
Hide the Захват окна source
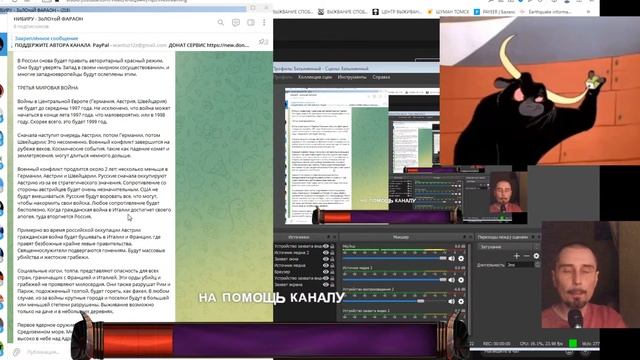tap(326, 259)
